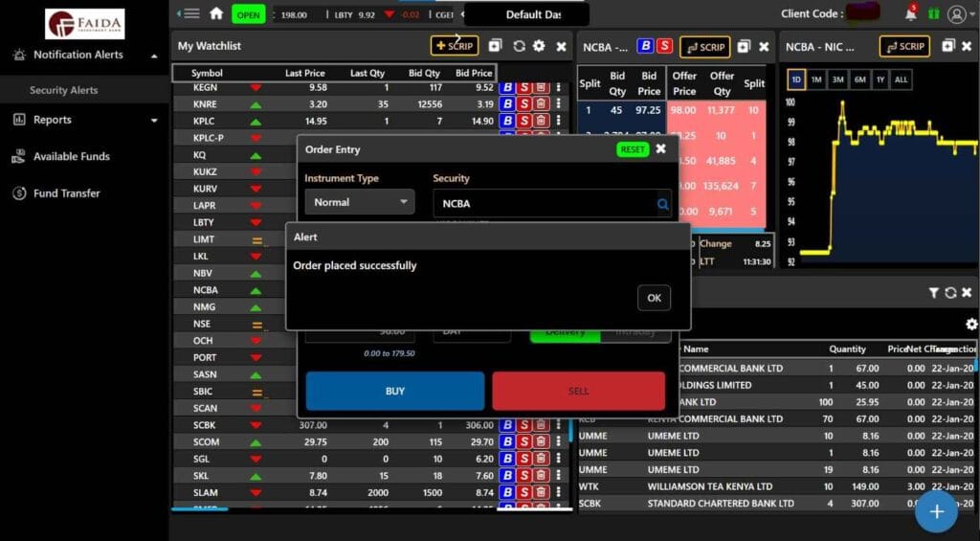Add scrip to My Watchlist
980x541 pixels.
click(455, 46)
